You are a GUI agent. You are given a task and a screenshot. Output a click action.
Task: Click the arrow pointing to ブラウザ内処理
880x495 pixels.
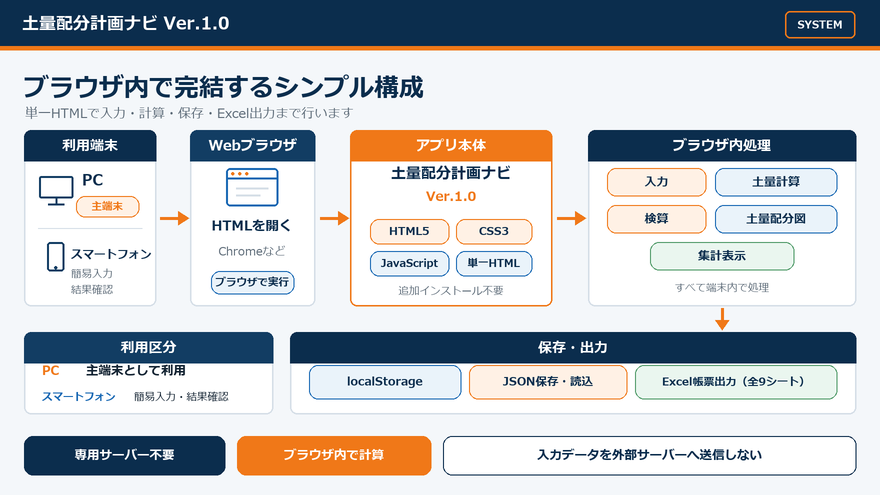click(x=571, y=218)
